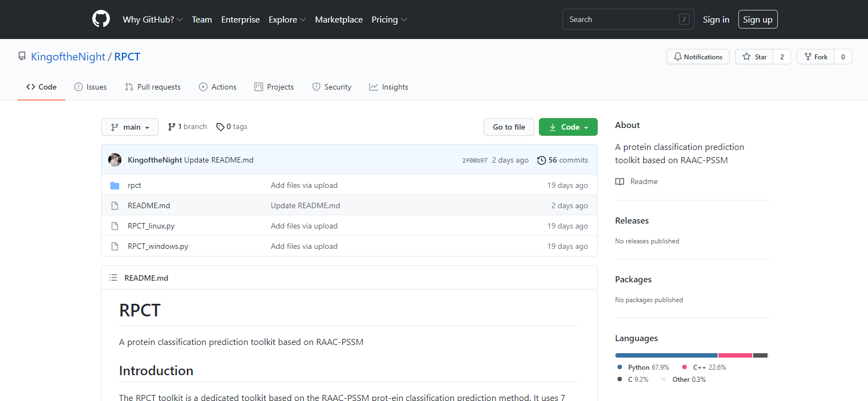Viewport: 868px width, 401px height.
Task: Open rpct row's Add files via upload commit
Action: 304,185
